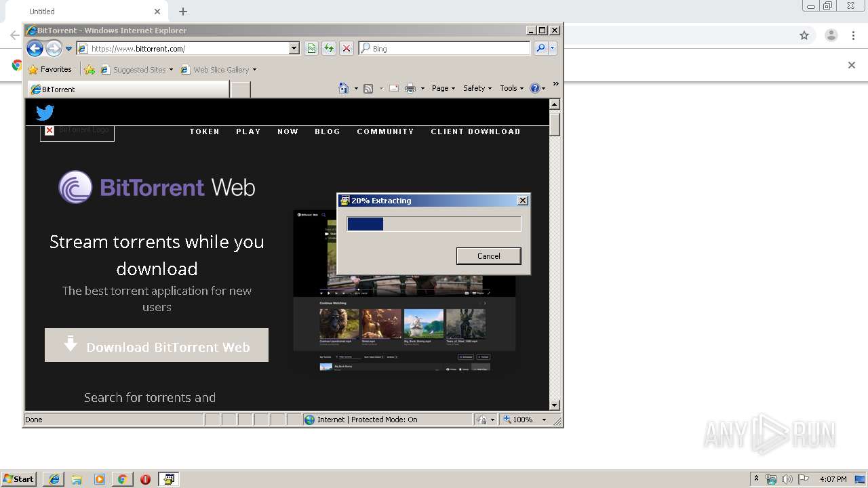
Task: Open the BLOG navigation link
Action: (x=328, y=131)
